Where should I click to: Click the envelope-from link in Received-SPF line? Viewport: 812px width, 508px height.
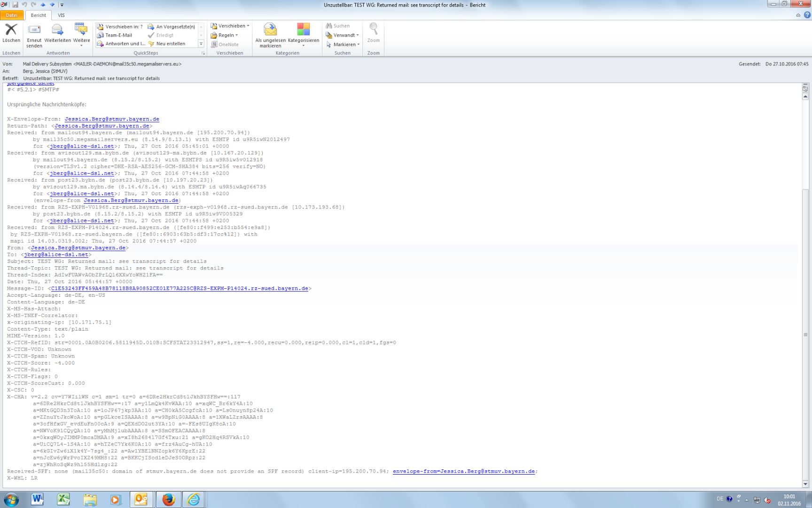[x=464, y=471]
